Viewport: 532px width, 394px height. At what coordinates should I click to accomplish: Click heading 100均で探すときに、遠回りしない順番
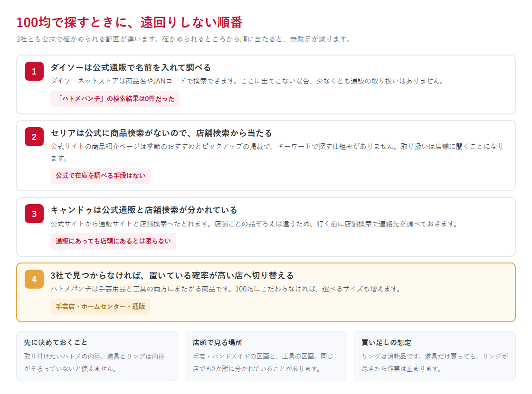coord(129,22)
